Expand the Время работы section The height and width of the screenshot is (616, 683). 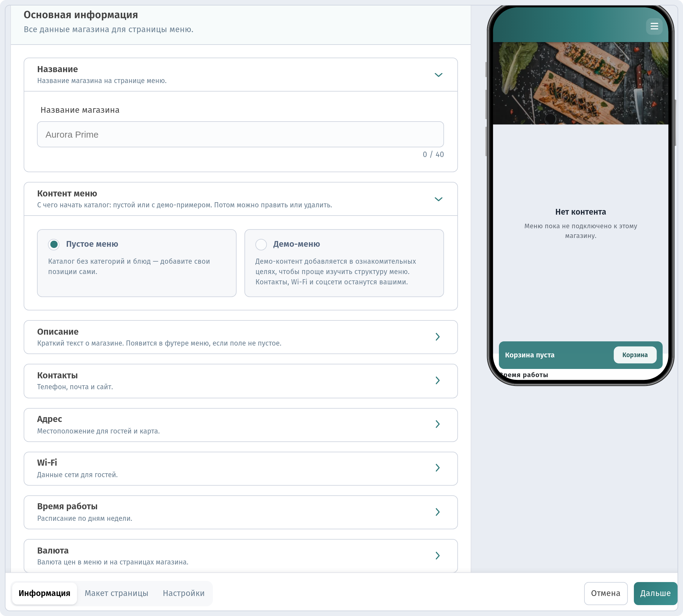241,512
